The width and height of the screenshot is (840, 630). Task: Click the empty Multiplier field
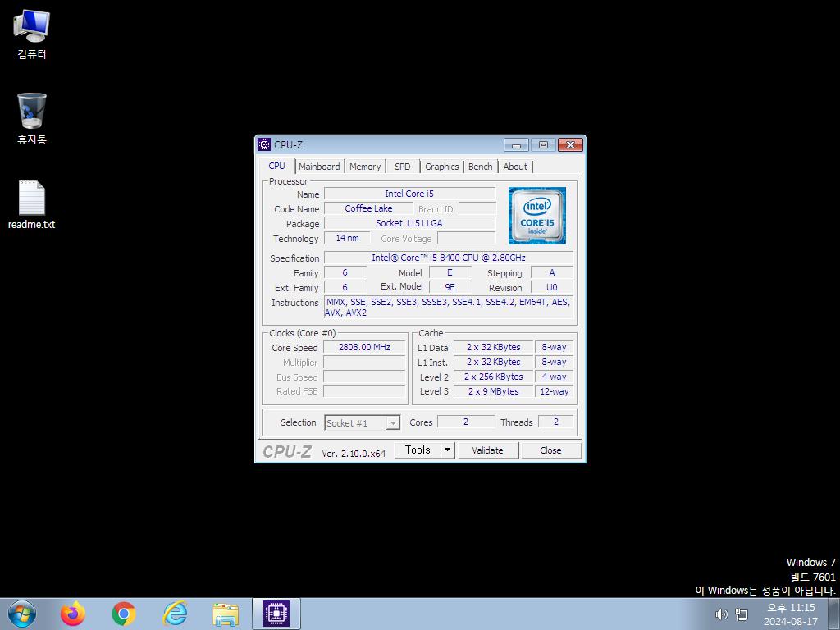(x=364, y=362)
